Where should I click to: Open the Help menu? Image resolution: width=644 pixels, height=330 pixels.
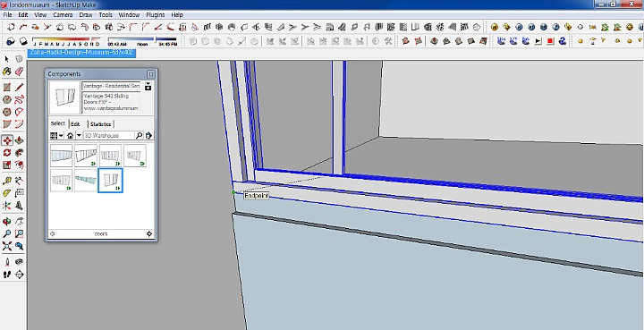[x=177, y=15]
